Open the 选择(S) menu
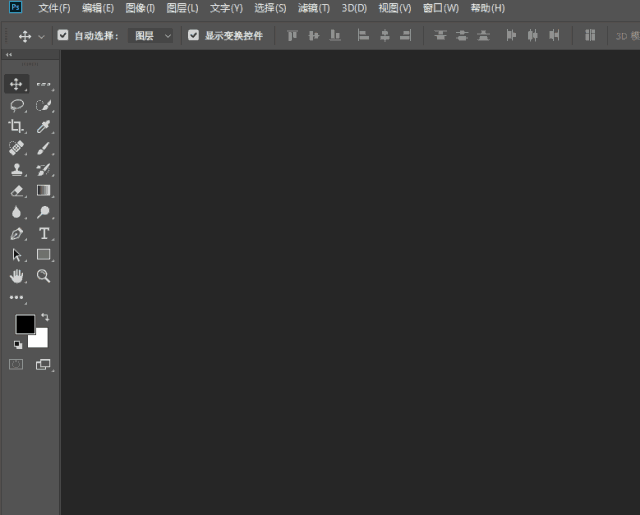This screenshot has height=515, width=640. (x=270, y=8)
